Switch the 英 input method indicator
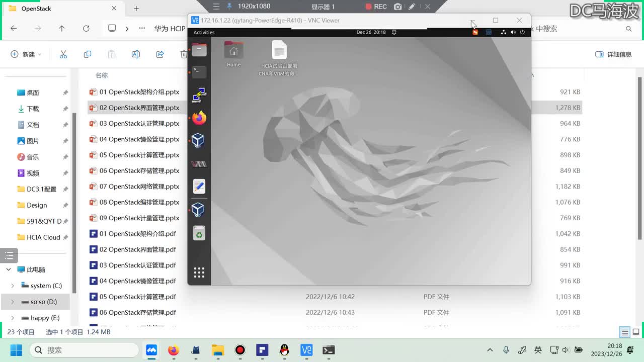The image size is (644, 362). point(538,350)
